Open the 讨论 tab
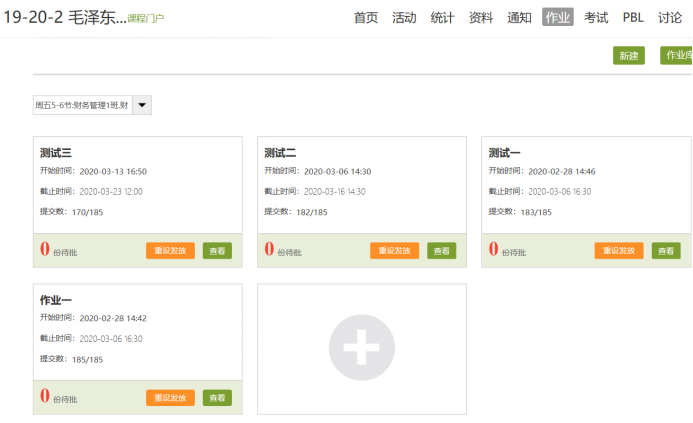 click(x=670, y=18)
